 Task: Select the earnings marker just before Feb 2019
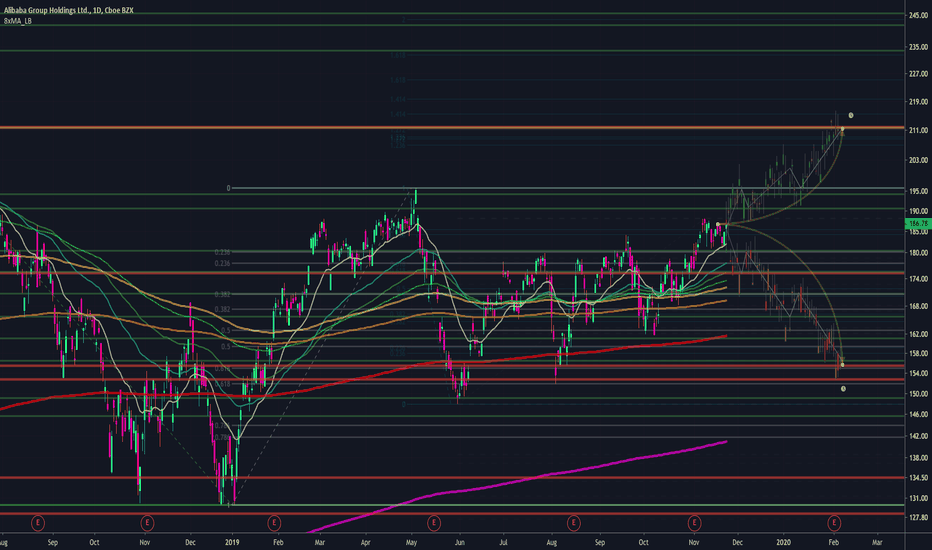click(x=274, y=523)
